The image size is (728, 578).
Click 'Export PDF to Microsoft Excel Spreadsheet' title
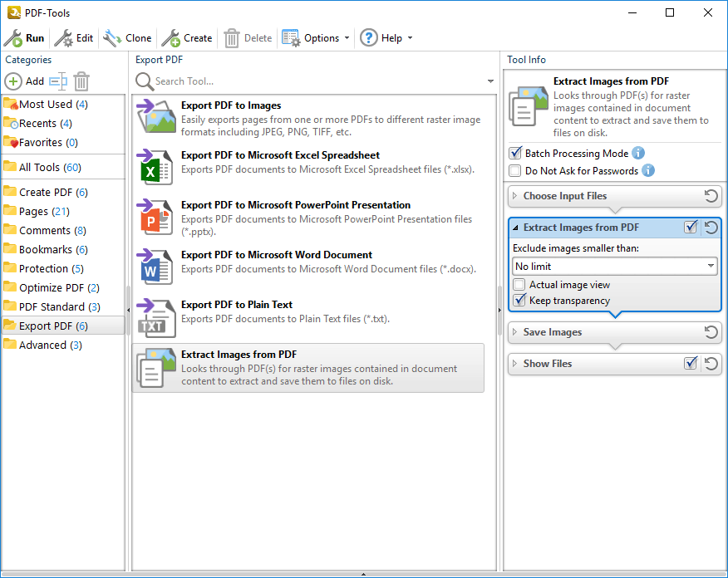(280, 155)
